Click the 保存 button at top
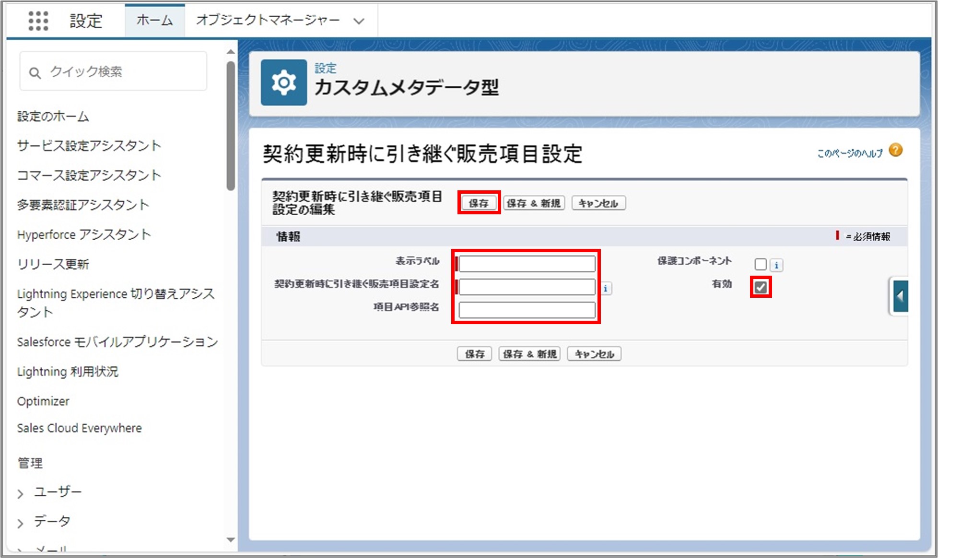This screenshot has width=972, height=560. tap(480, 204)
